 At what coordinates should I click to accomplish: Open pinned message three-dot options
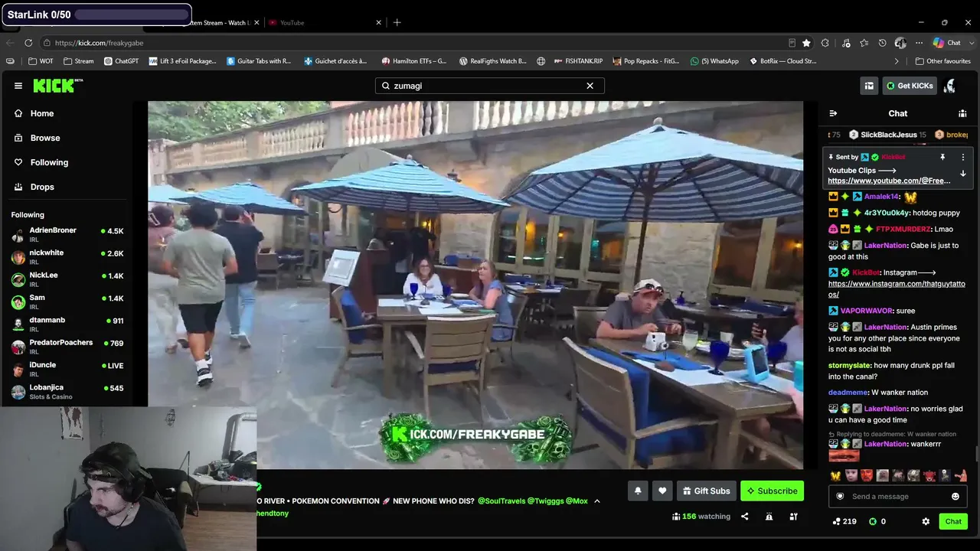963,157
